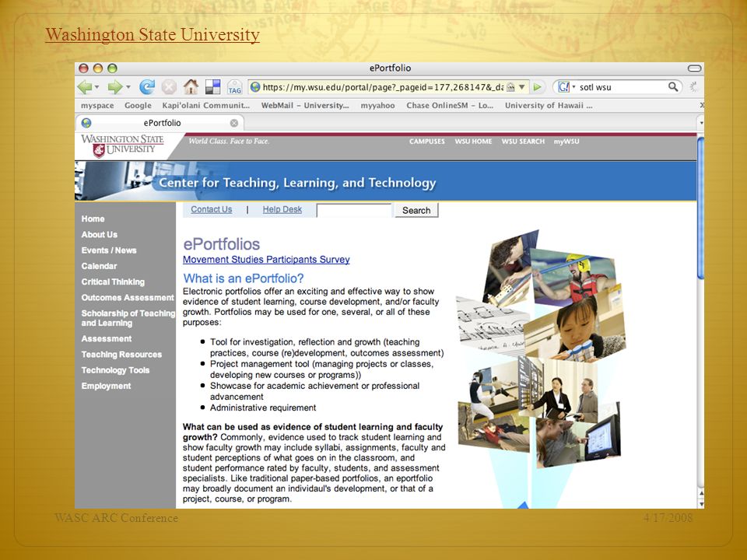Open the tab list dropdown arrow
Screen dimensions: 747x560
point(701,123)
